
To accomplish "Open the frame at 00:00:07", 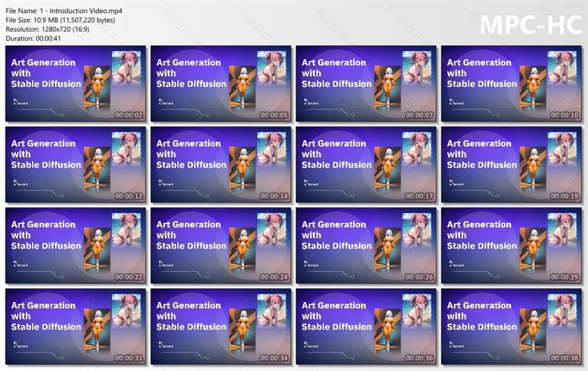I will coord(366,84).
